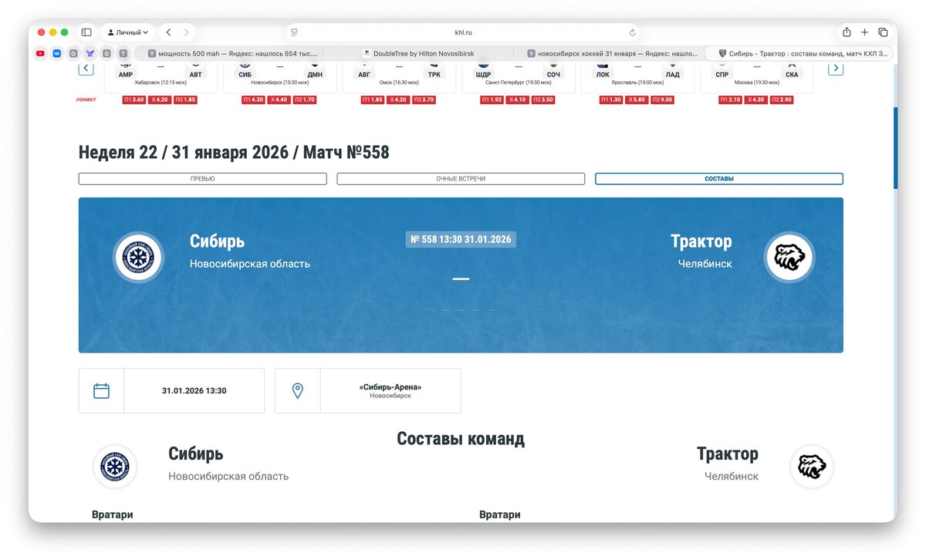Open the ШДР – СОЧ Санкт-Петербург match card
The image size is (926, 560).
[519, 78]
